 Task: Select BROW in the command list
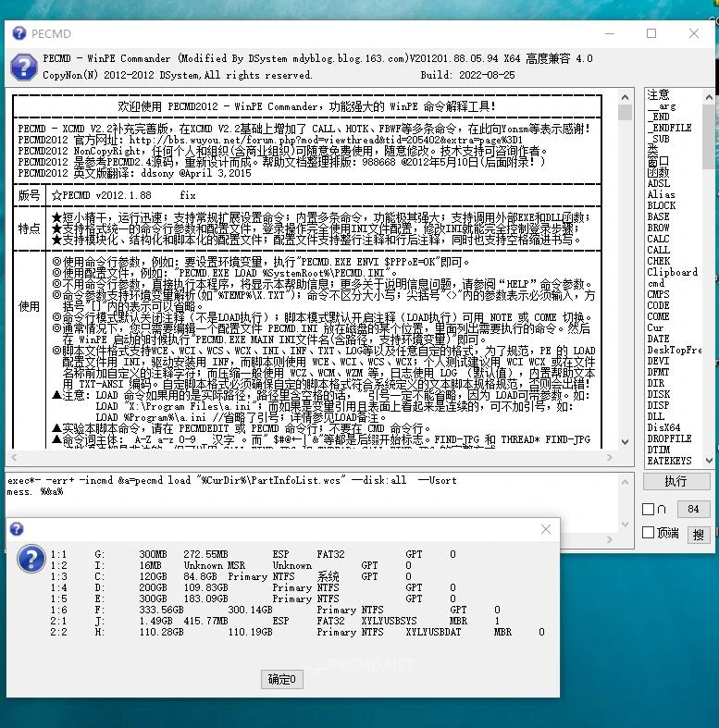[659, 228]
